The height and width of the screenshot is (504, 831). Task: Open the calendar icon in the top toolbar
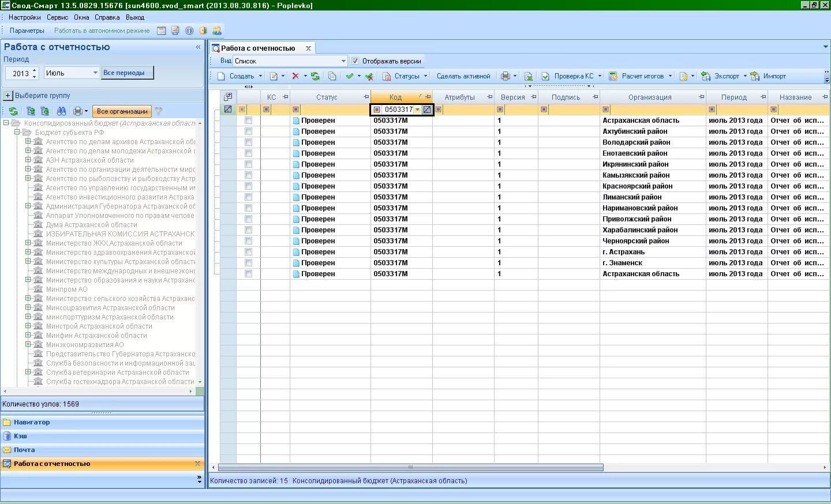point(162,31)
